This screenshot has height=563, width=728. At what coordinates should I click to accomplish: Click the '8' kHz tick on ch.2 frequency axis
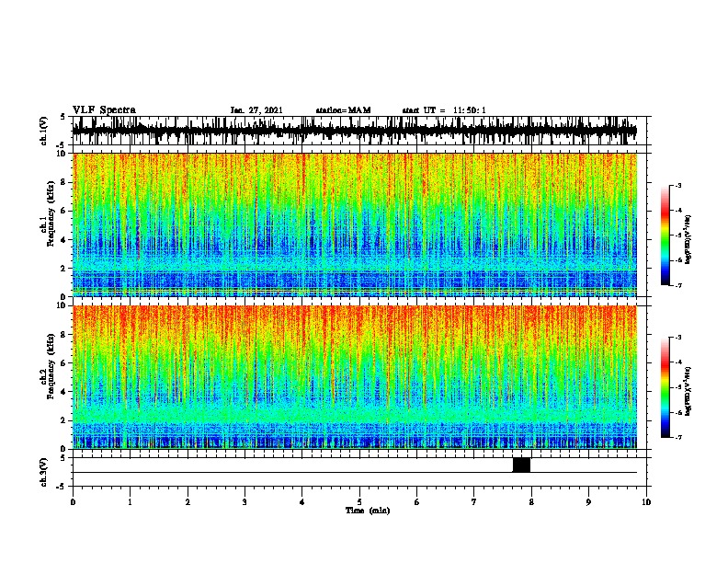point(64,335)
